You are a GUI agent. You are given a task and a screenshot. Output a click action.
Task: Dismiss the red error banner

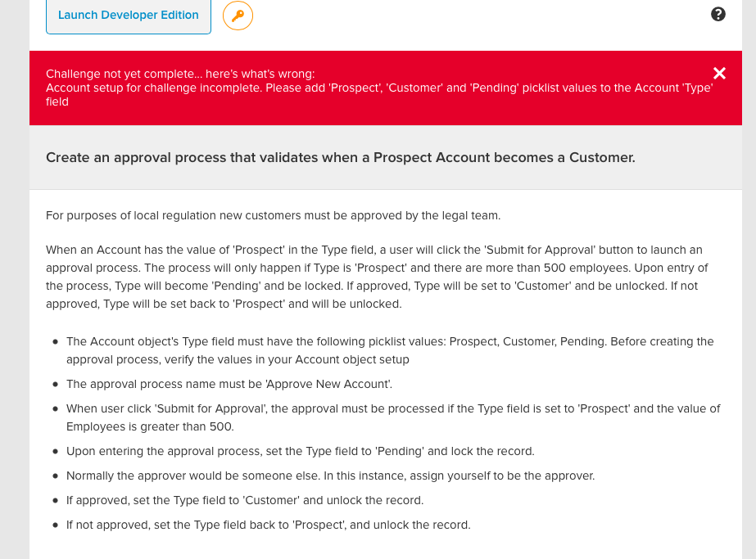pyautogui.click(x=719, y=74)
